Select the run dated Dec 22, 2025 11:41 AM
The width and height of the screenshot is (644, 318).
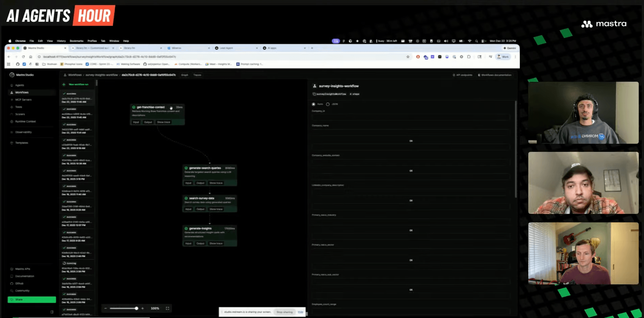[x=77, y=129]
